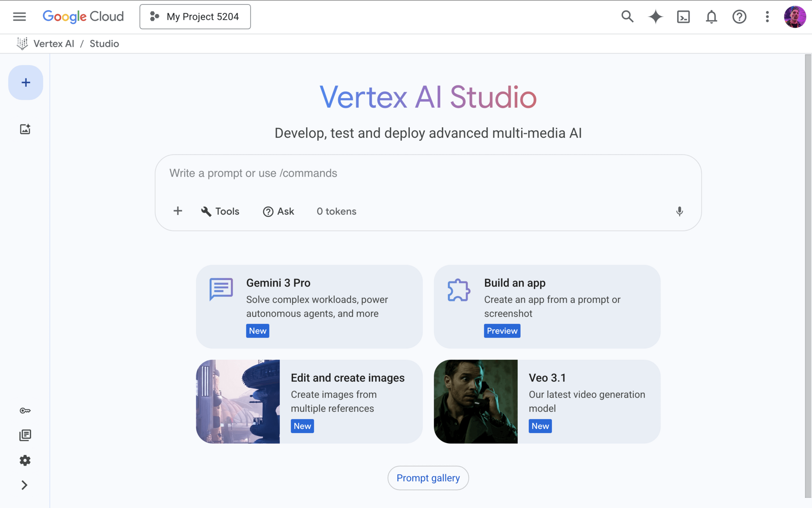The height and width of the screenshot is (508, 812).
Task: Open the saved prompts library sidebar icon
Action: (25, 435)
